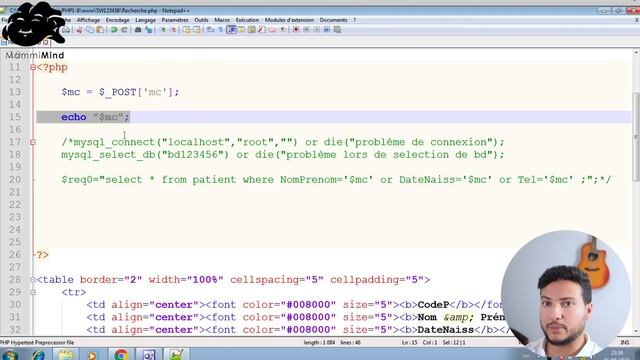Screen dimensions: 640x360
Task: Click line number 26 in the margin
Action: pos(15,255)
